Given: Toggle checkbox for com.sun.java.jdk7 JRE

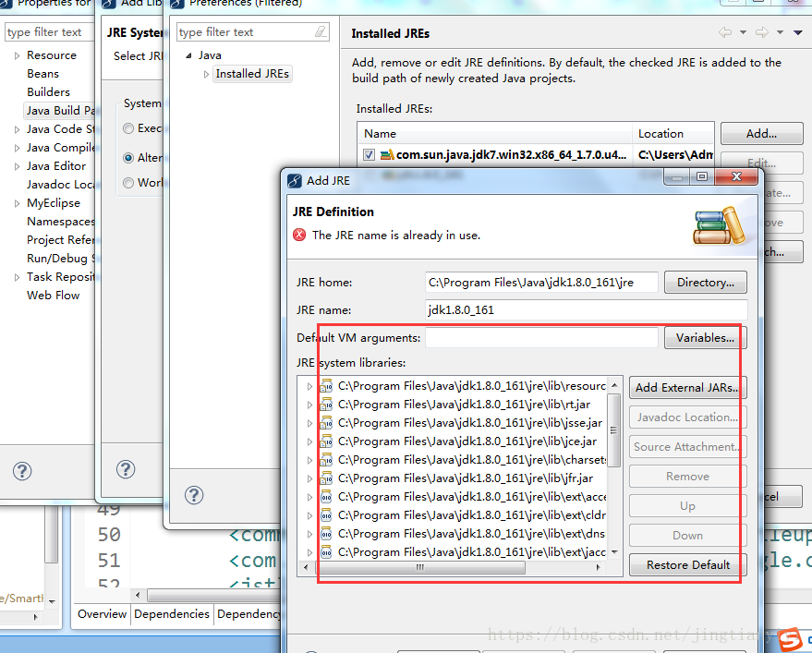Looking at the screenshot, I should tap(369, 155).
